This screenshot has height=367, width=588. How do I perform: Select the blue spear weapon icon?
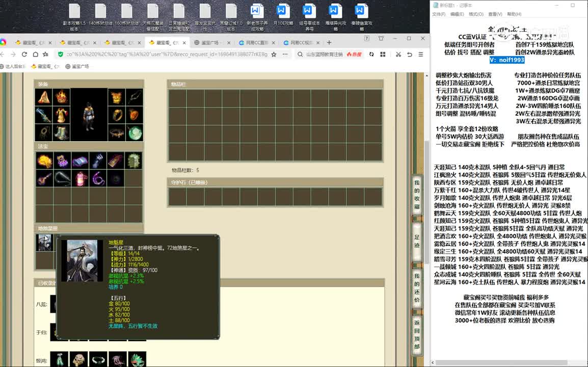point(44,115)
